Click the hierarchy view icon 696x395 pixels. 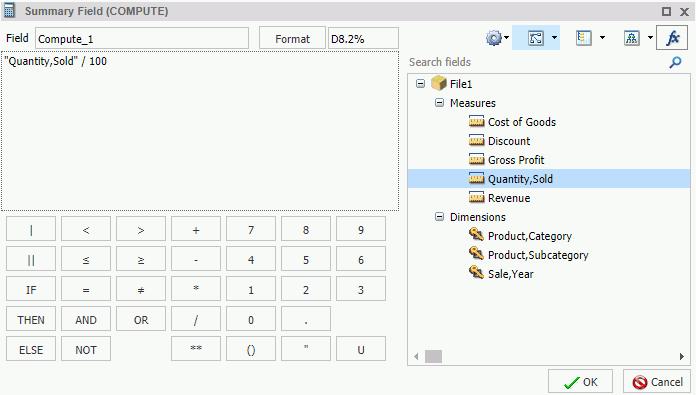pyautogui.click(x=631, y=38)
